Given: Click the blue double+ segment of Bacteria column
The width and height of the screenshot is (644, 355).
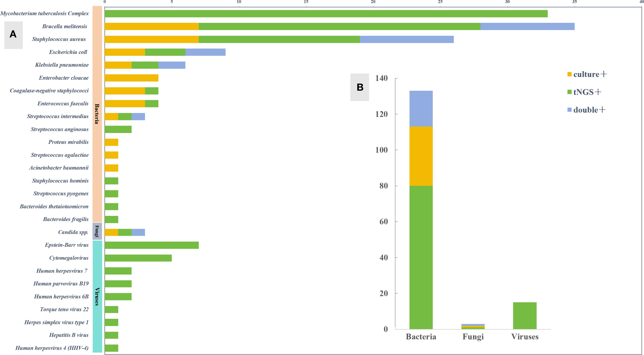Looking at the screenshot, I should tap(421, 109).
